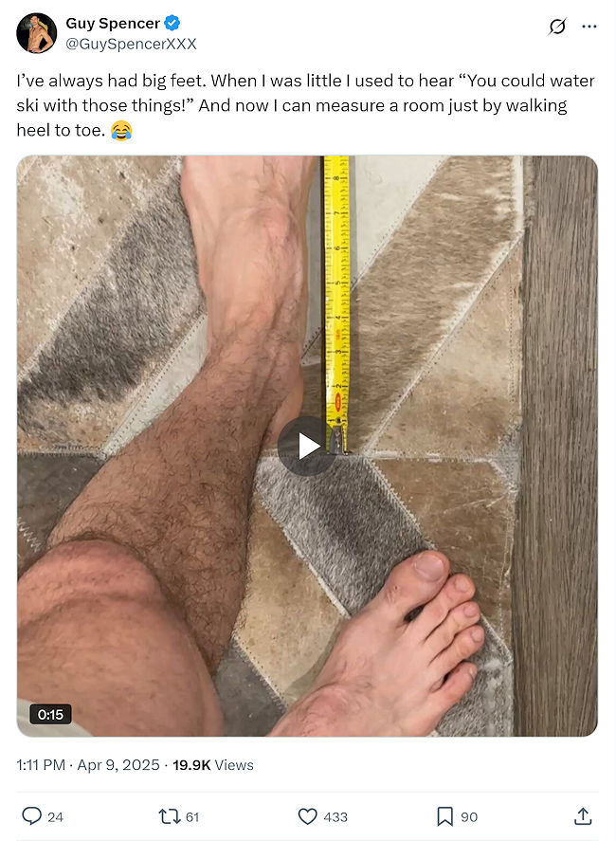Viewport: 616px width, 841px height.
Task: Open the 19.9K Views analytics link
Action: tap(213, 765)
